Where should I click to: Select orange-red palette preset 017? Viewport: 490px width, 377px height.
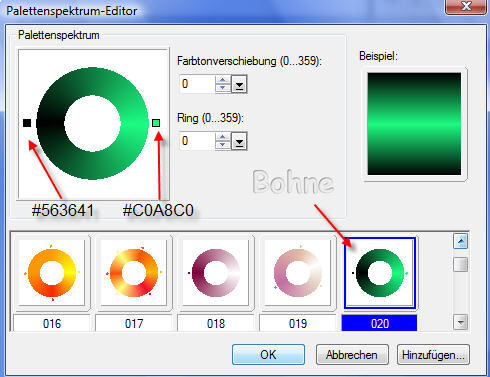134,272
